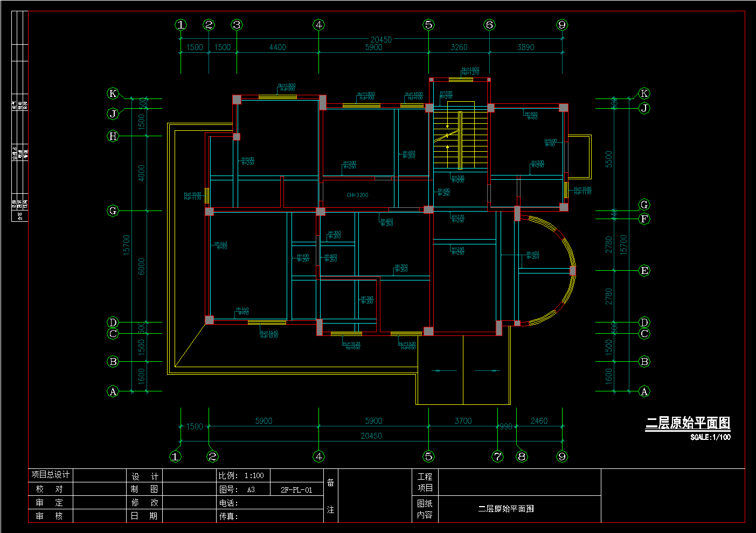Click the 电话 field in title block

coord(228,503)
